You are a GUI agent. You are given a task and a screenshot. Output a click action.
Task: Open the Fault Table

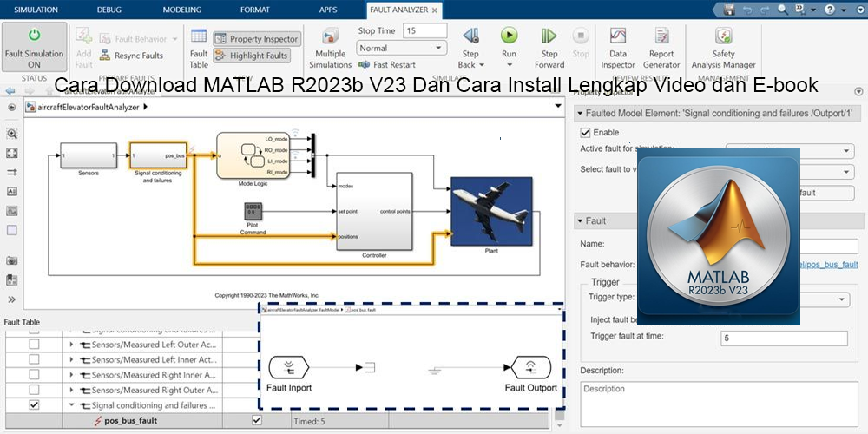click(199, 48)
